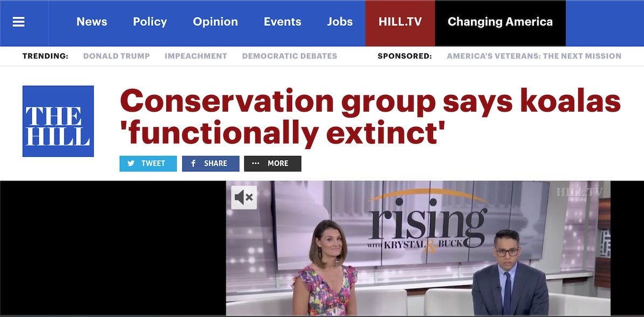644x317 pixels.
Task: Click The Hill logo
Action: point(58,121)
